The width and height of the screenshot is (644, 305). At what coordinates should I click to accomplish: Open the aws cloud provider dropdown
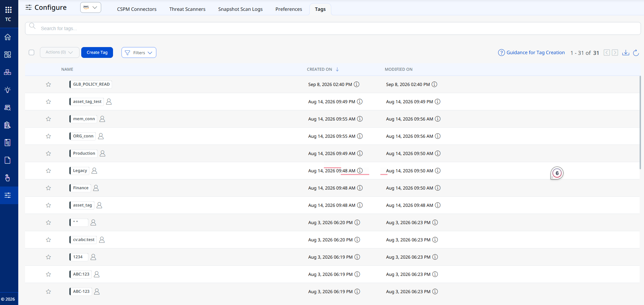[x=90, y=7]
